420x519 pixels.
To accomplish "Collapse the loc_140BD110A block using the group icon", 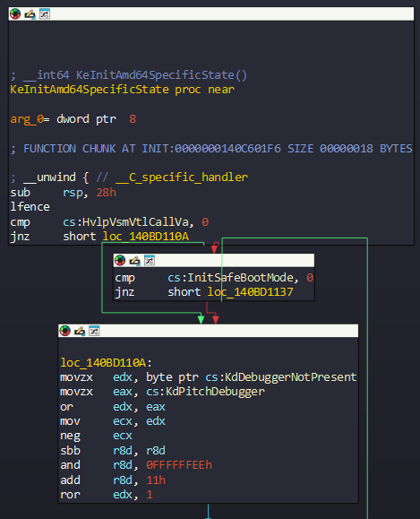I will (x=94, y=331).
